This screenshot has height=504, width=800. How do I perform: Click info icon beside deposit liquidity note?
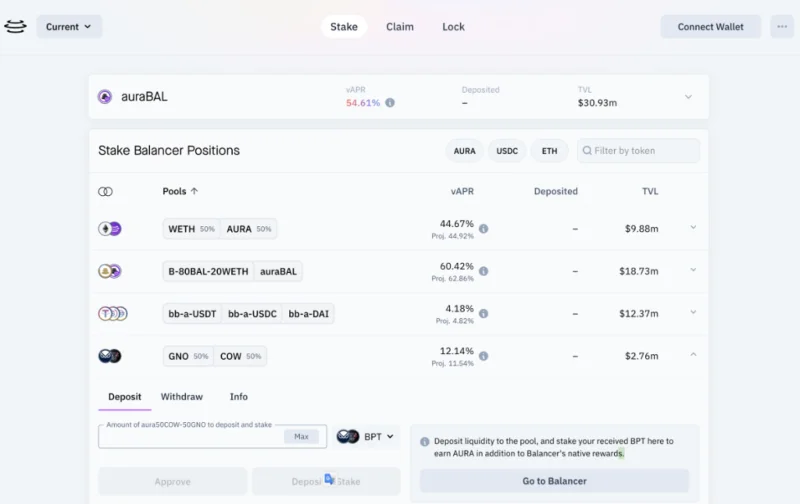pos(424,441)
